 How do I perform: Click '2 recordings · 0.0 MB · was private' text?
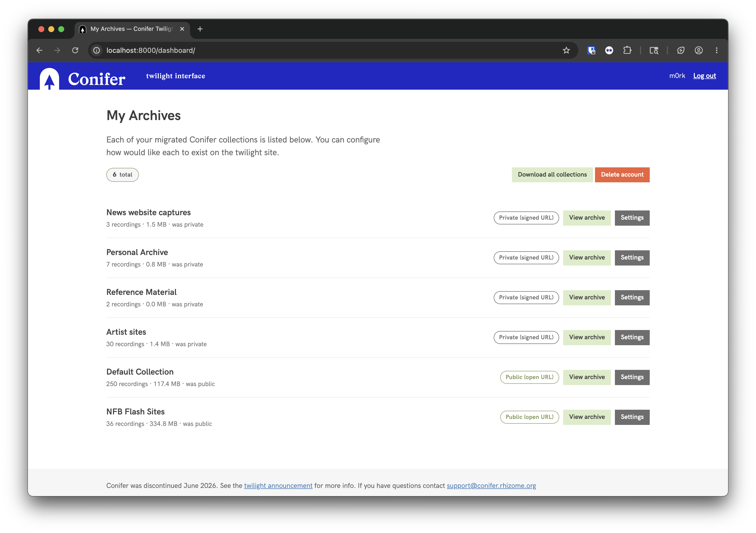pos(155,305)
